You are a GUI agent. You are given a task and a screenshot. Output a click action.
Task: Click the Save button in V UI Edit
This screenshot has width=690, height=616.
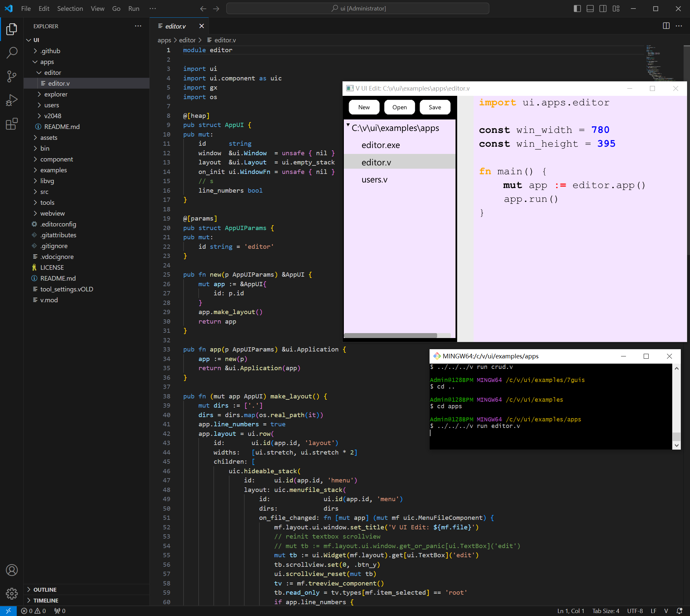click(x=434, y=107)
